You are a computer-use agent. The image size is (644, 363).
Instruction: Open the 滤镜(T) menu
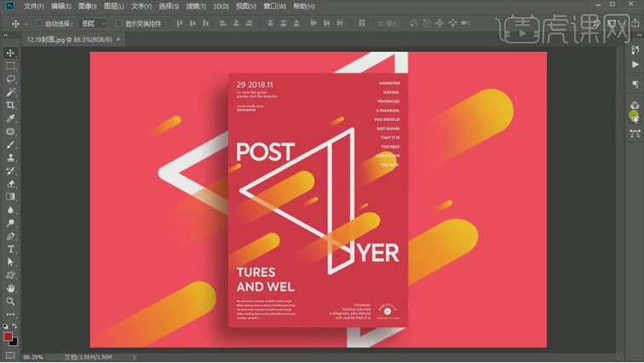click(x=196, y=7)
